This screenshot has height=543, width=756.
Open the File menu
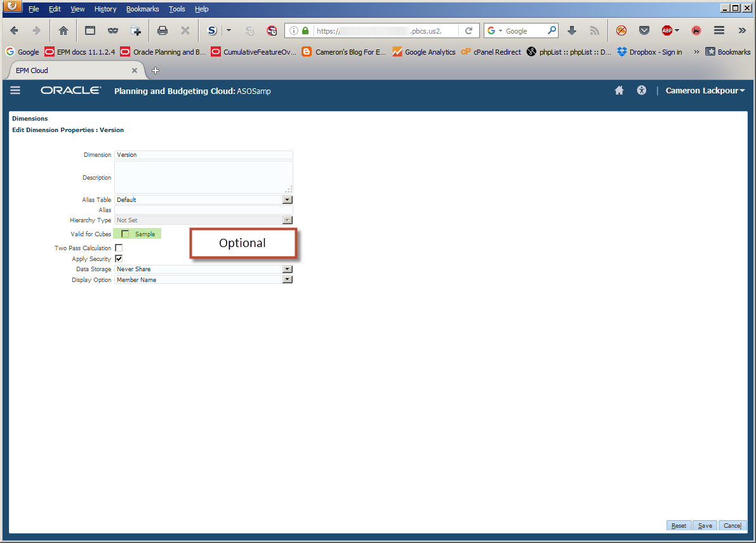coord(33,9)
